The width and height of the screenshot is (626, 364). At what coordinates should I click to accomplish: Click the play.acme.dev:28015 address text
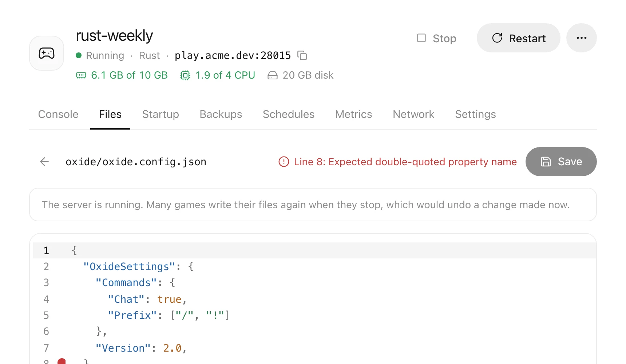pyautogui.click(x=233, y=55)
